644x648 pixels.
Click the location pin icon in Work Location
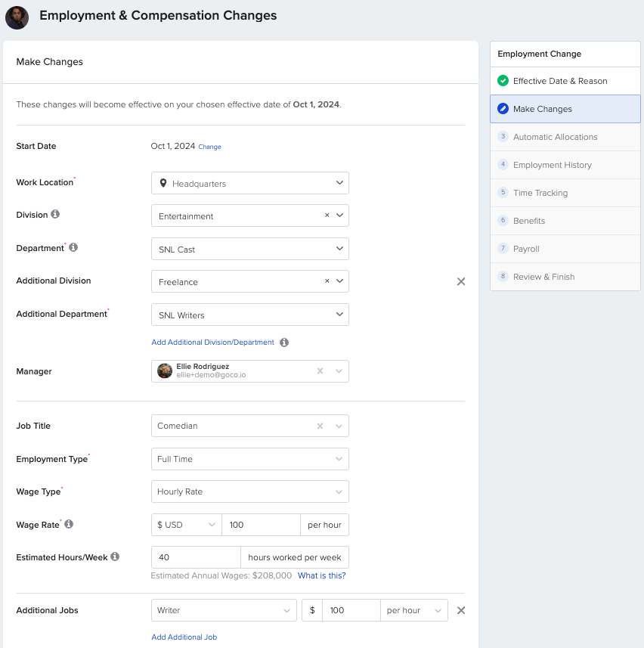tap(163, 183)
